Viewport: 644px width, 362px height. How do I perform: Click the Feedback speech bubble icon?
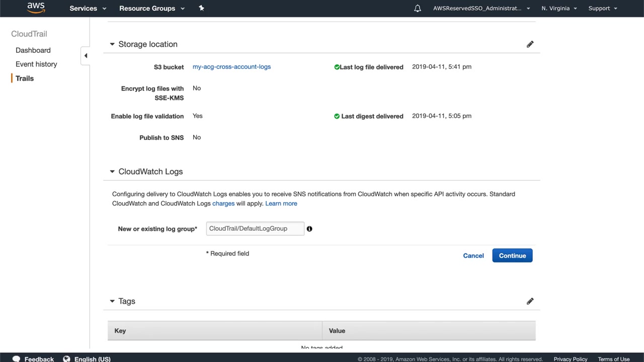tap(16, 359)
